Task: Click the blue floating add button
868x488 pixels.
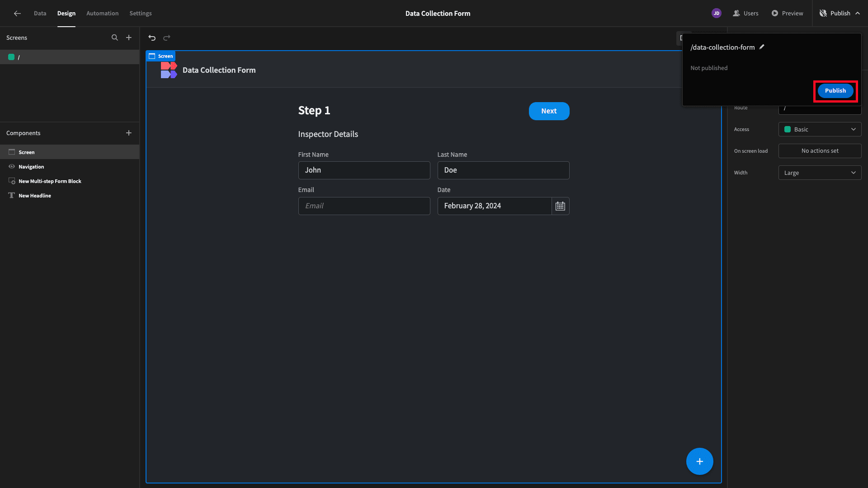Action: click(x=699, y=461)
